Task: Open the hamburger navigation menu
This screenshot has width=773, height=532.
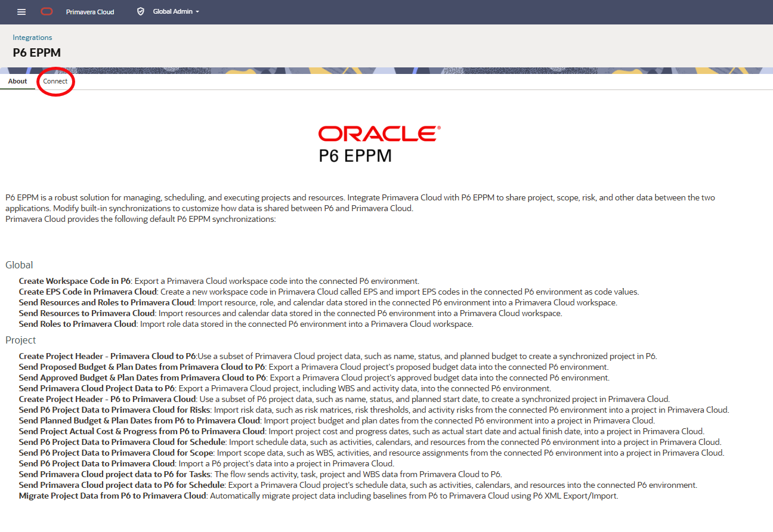Action: click(x=21, y=12)
